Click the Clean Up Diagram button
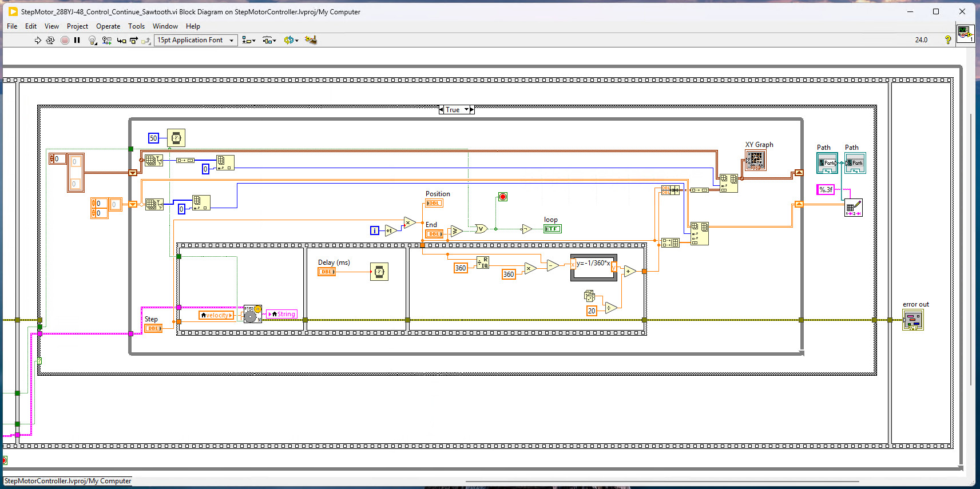 point(311,40)
